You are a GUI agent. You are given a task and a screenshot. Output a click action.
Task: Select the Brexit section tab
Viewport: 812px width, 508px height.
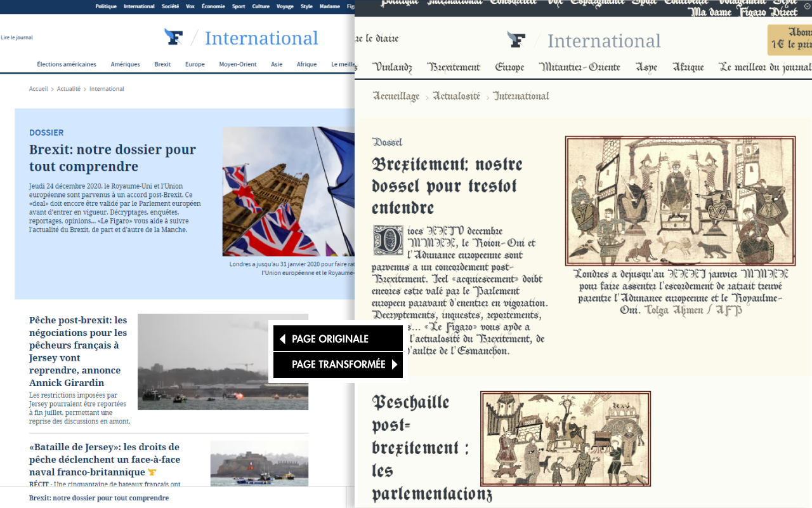pyautogui.click(x=162, y=64)
